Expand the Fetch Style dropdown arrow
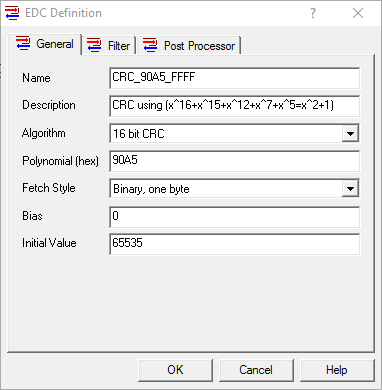Screen dimensions: 382x390 coord(350,189)
